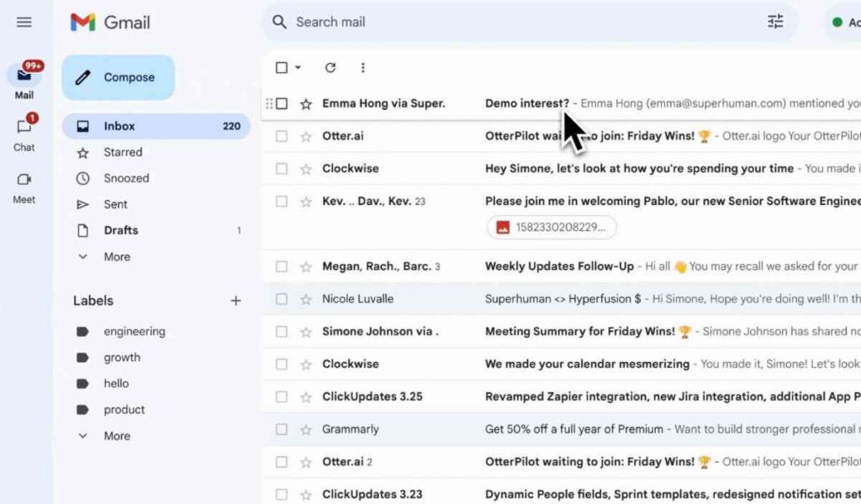The image size is (861, 504).
Task: Select the Emma Hong email checkbox
Action: (282, 103)
